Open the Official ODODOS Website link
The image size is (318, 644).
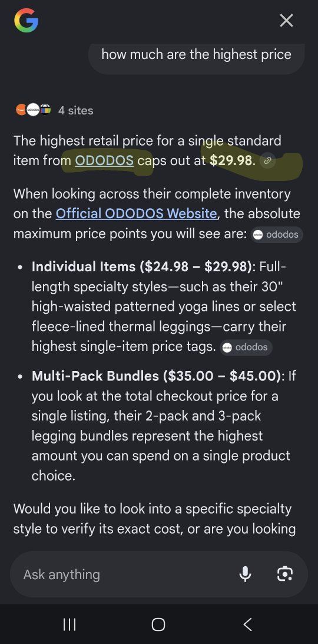coord(136,213)
